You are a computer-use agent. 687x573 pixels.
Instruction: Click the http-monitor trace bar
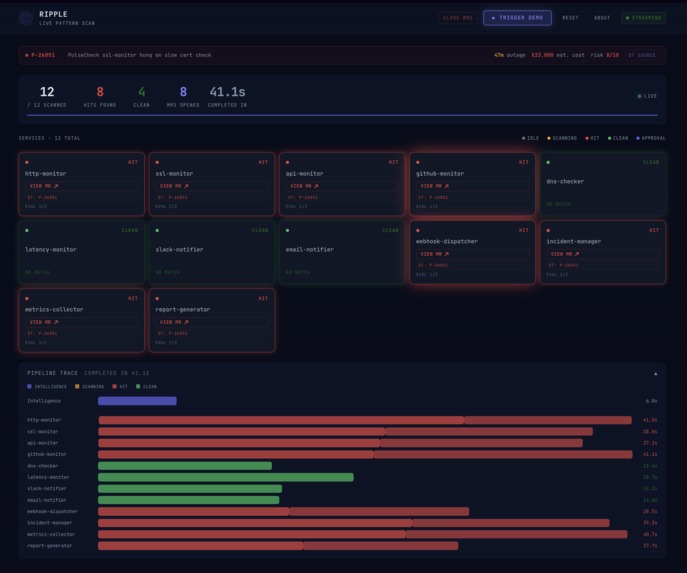pos(365,420)
